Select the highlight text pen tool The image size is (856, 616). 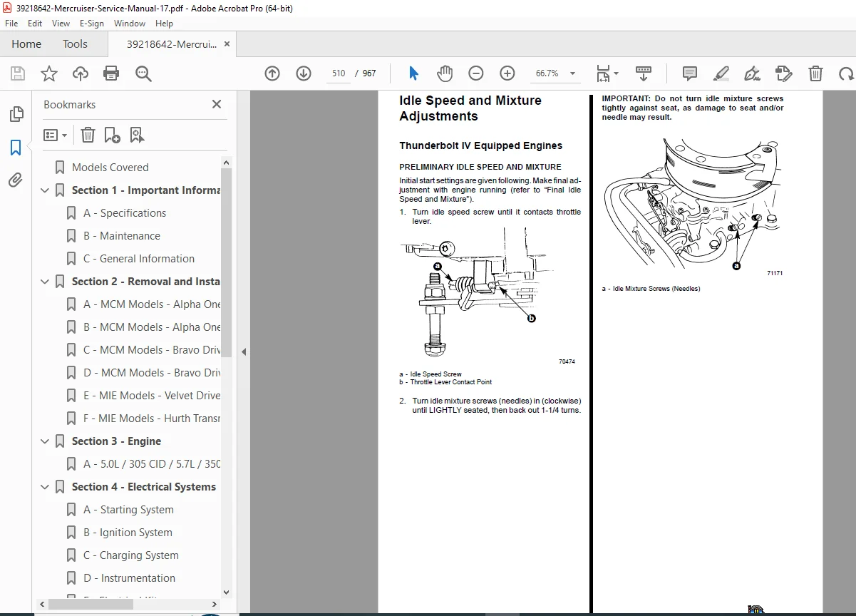[721, 73]
